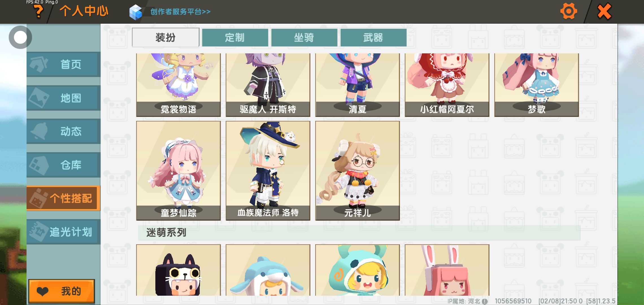Select 追光计划 in the sidebar
Screen dimensions: 644x305
(x=64, y=232)
